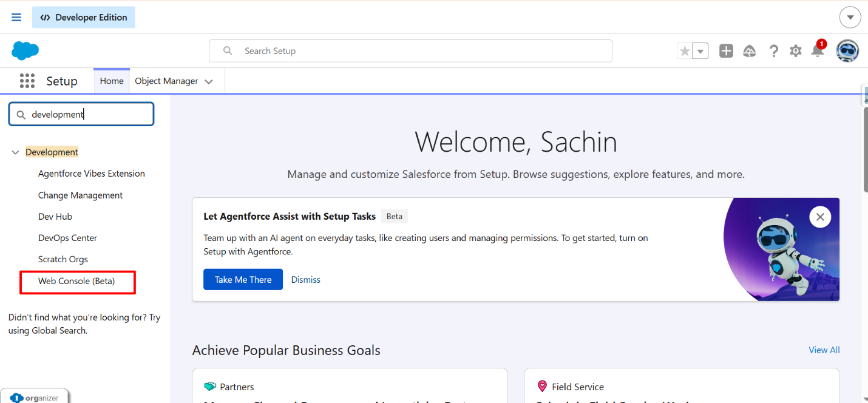Open the favorites list dropdown arrow

(701, 51)
